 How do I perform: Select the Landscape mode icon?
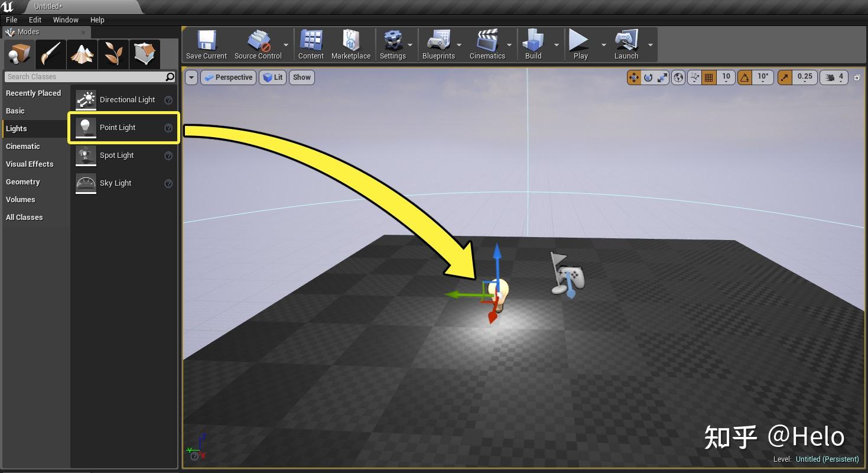tap(82, 54)
